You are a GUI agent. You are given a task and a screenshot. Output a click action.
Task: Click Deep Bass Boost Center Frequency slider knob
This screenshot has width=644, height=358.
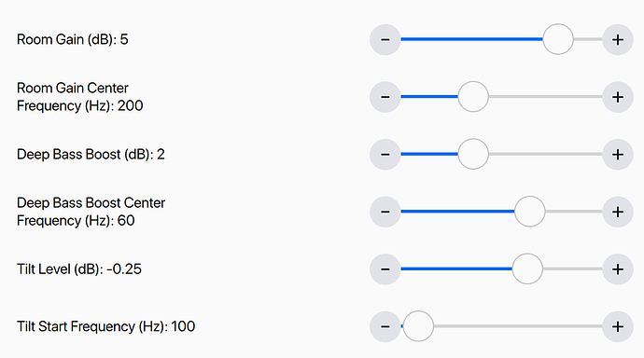pos(530,212)
